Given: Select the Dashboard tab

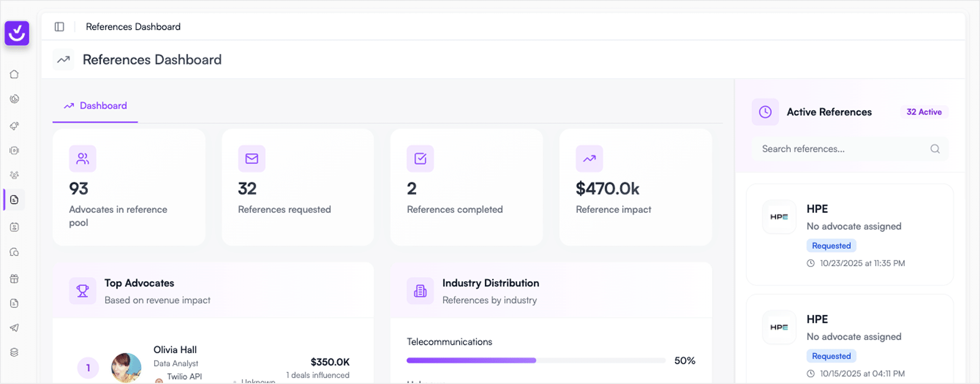Looking at the screenshot, I should click(96, 106).
